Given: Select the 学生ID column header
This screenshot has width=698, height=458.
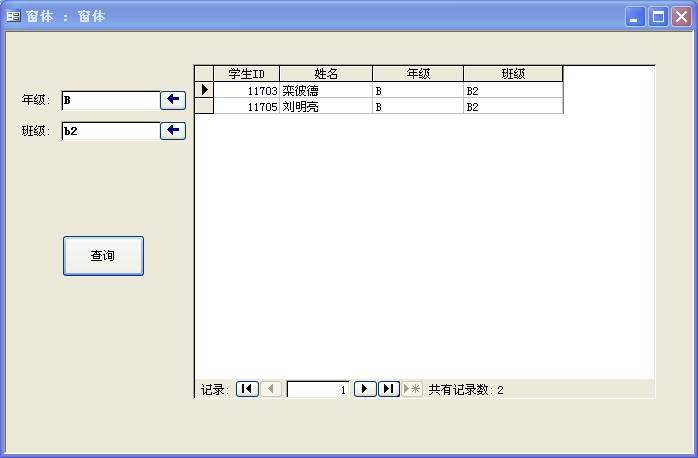Looking at the screenshot, I should [247, 74].
